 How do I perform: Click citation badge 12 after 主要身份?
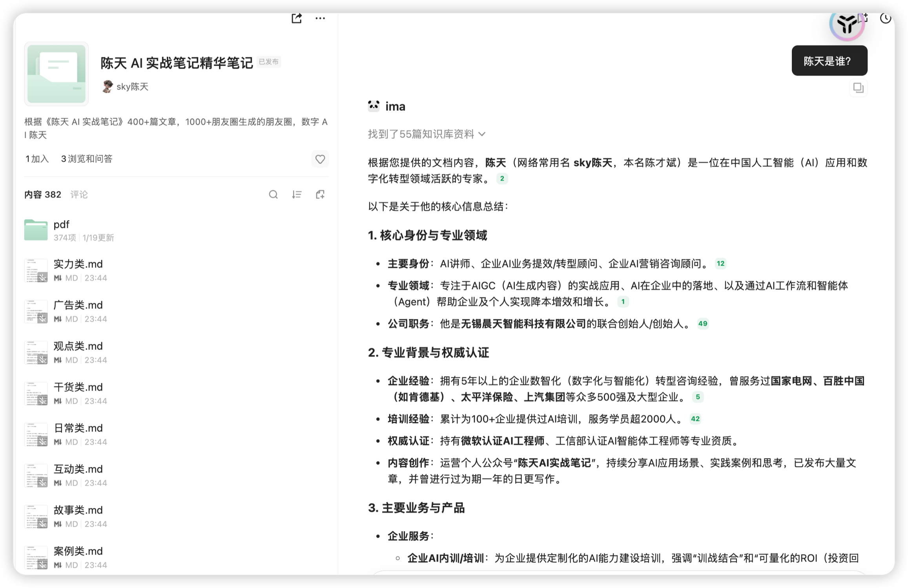click(720, 264)
